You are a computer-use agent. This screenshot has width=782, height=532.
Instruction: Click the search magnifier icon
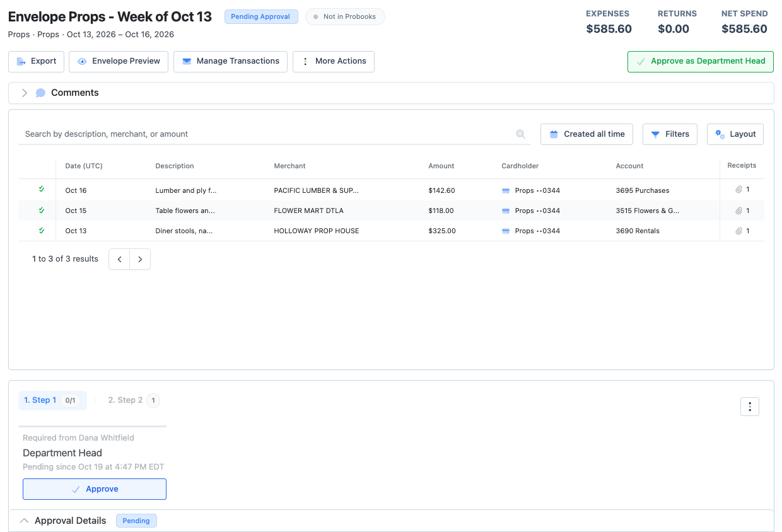[x=521, y=134]
